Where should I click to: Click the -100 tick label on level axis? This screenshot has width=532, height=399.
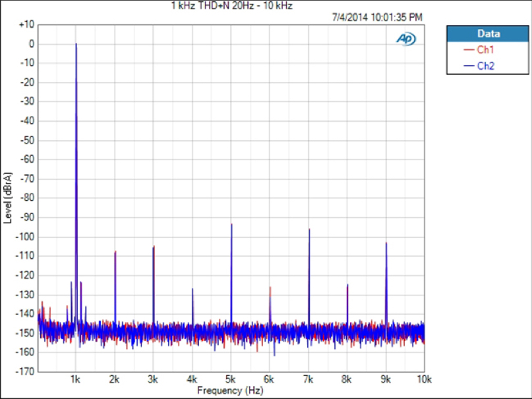(26, 237)
